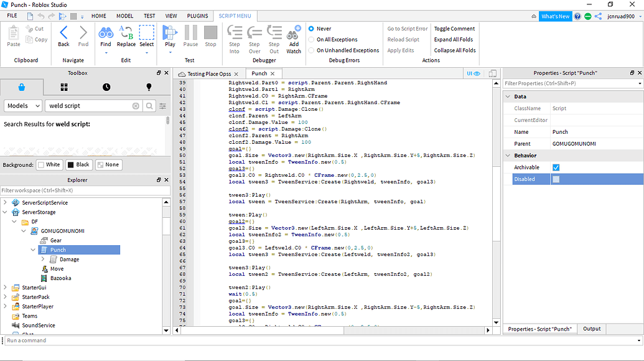Open the Toolbox search filter options

point(162,106)
